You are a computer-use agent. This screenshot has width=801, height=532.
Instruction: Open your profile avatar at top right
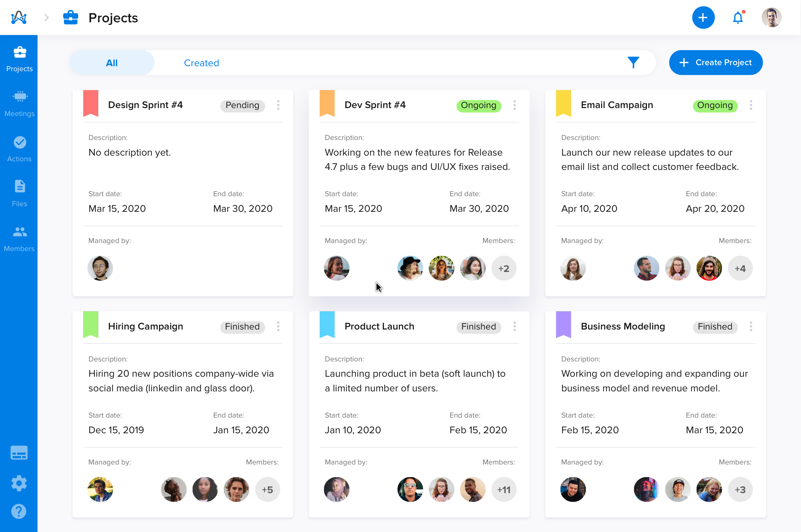771,17
